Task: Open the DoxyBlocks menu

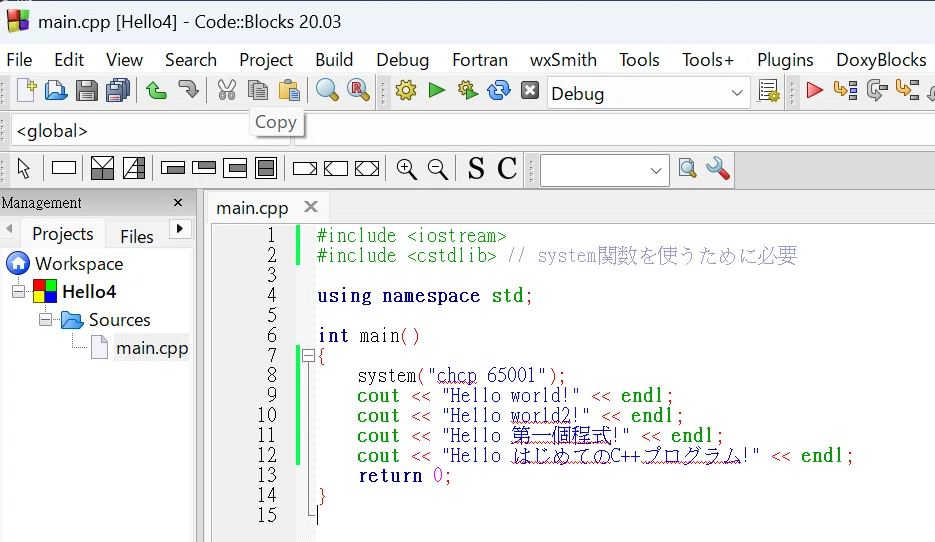Action: [881, 60]
